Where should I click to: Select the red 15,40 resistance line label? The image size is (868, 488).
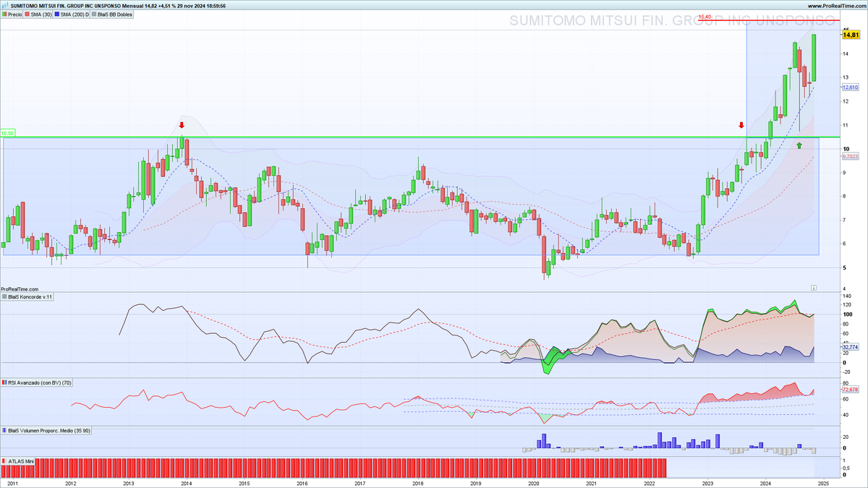point(706,17)
